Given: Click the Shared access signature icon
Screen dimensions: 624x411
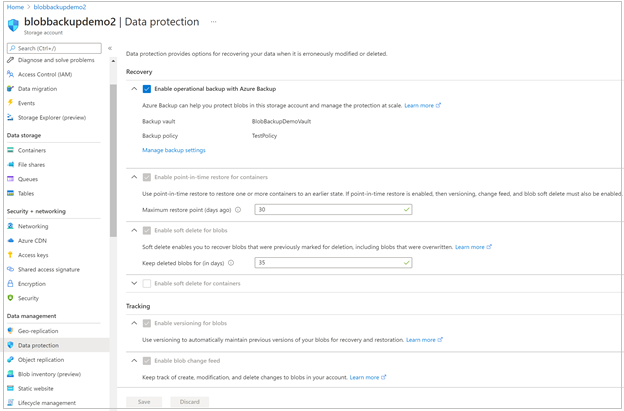Looking at the screenshot, I should click(x=10, y=269).
